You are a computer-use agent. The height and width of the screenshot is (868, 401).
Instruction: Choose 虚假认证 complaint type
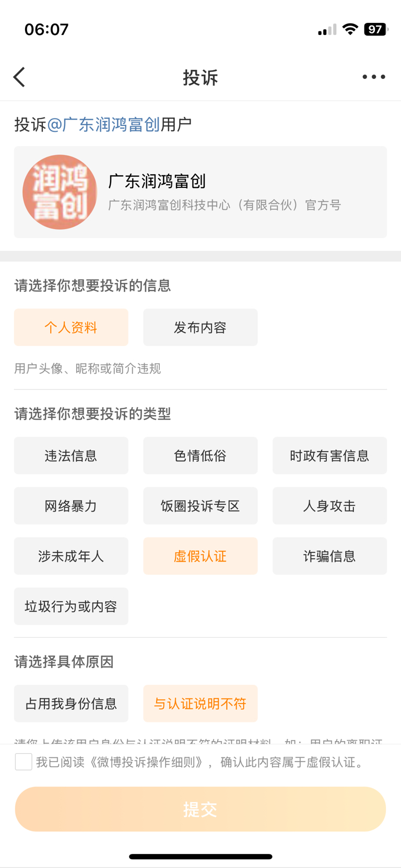point(200,556)
